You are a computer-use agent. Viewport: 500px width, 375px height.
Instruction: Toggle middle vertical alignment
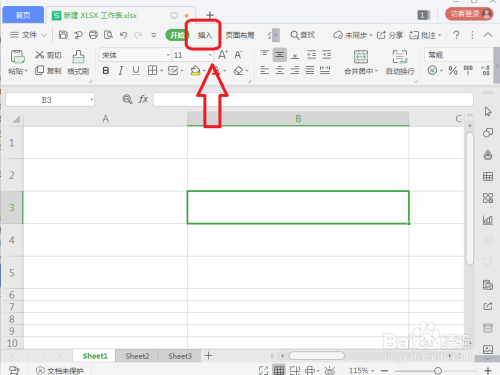[x=280, y=55]
